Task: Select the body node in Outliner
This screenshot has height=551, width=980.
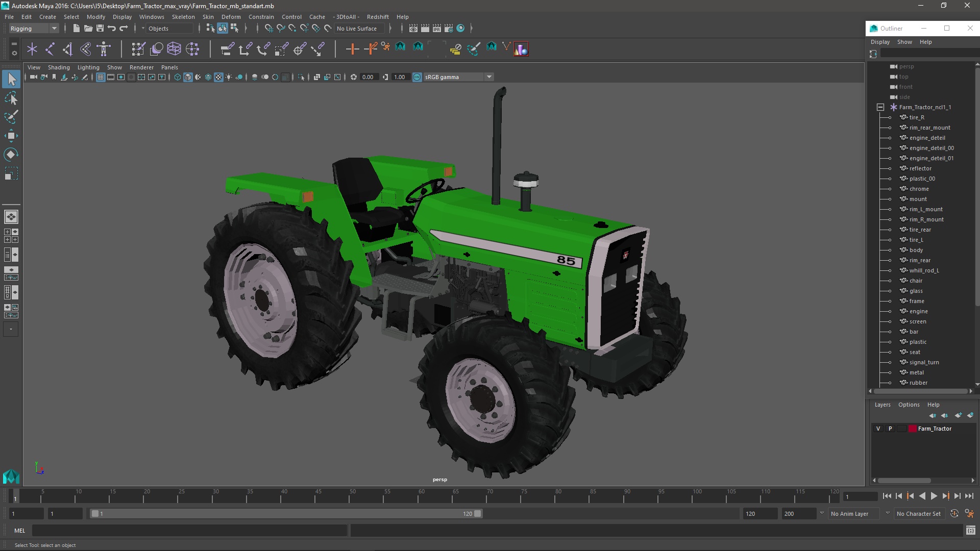Action: (916, 250)
